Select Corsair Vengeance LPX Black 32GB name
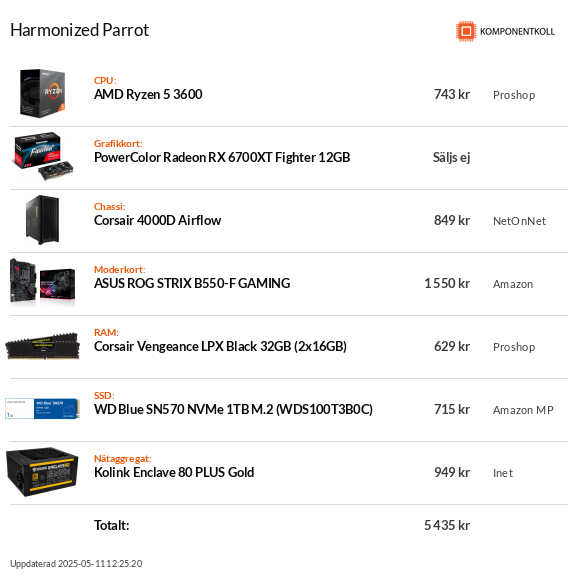 220,347
